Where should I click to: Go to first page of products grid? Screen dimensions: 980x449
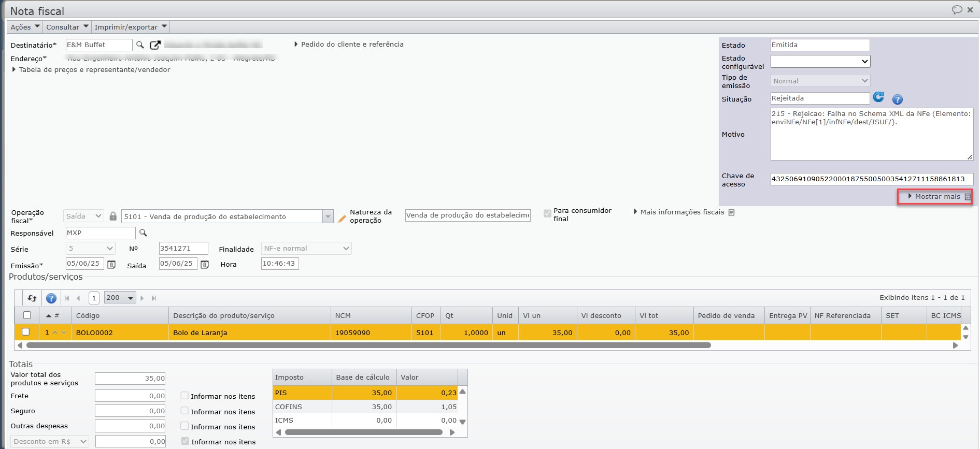(67, 298)
